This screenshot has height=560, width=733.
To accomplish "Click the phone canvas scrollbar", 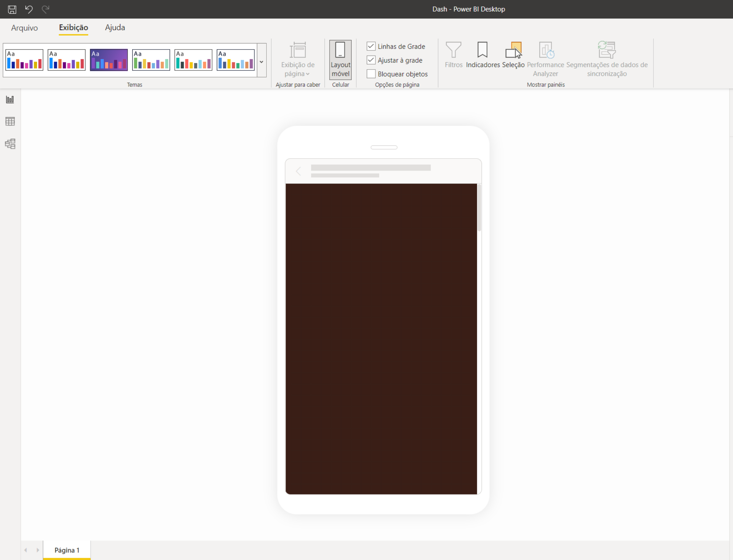I will (x=479, y=208).
